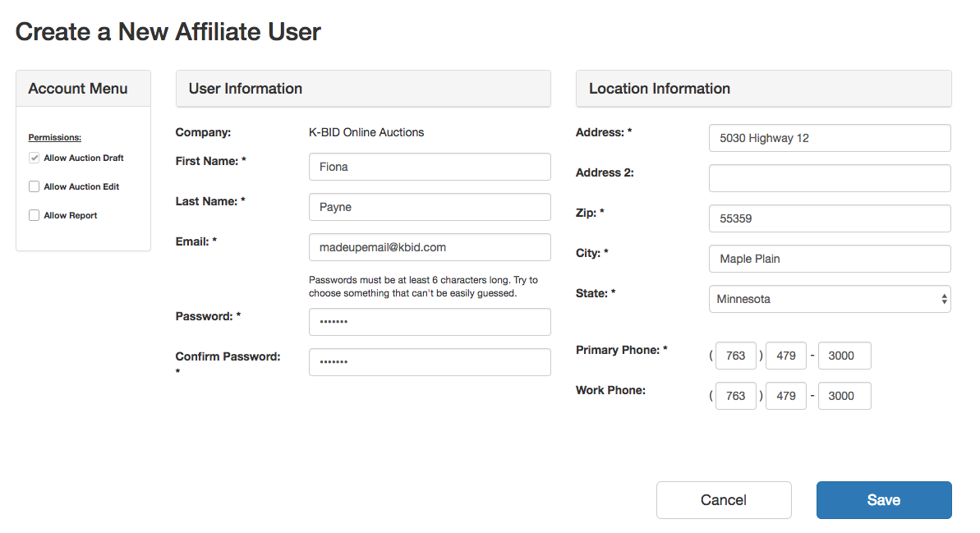Focus the Work Phone 479 prefix field

click(786, 396)
